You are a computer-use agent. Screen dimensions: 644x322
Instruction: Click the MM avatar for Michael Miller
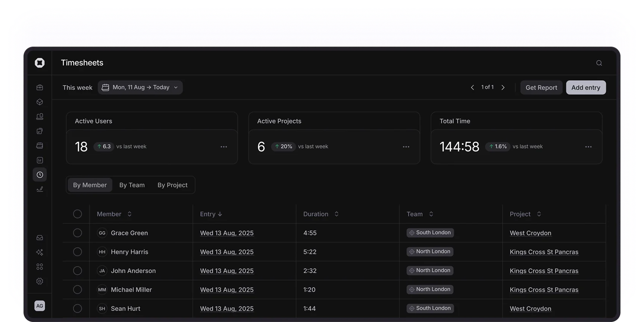[x=102, y=290]
